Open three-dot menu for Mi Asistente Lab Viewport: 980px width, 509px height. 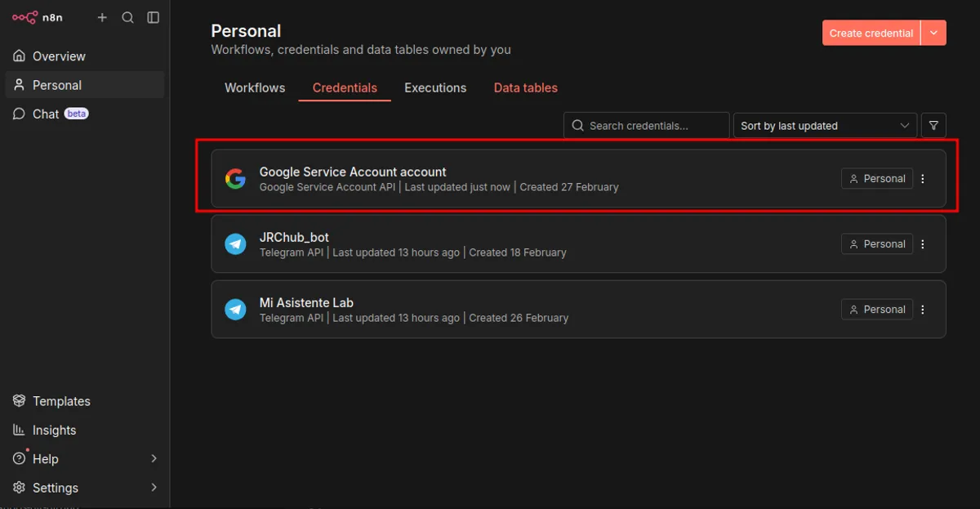[x=923, y=309]
